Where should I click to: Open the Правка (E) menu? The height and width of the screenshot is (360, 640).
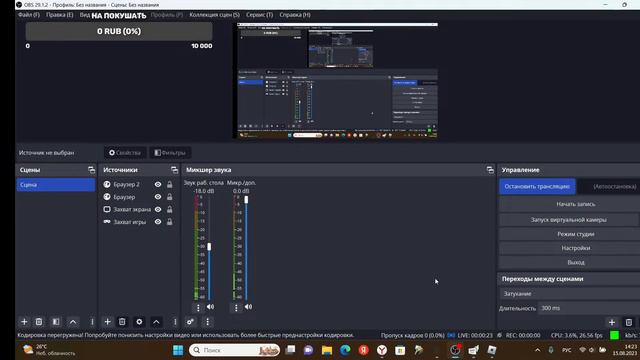(60, 15)
